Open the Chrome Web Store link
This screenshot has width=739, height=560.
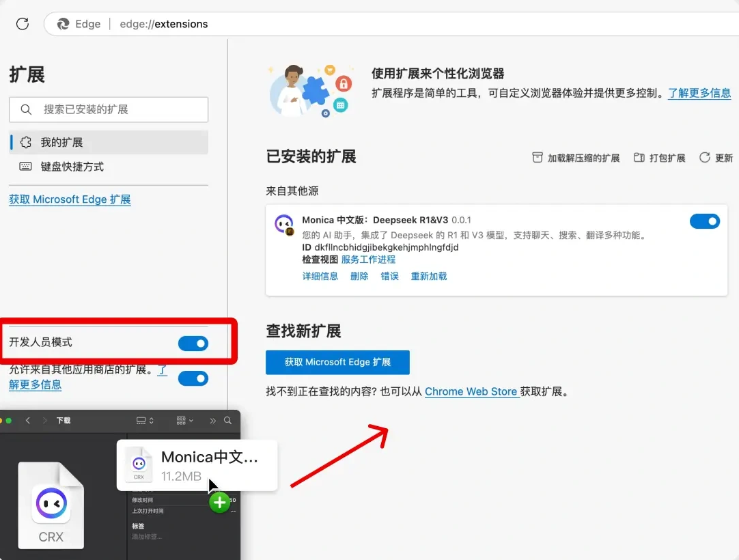point(472,392)
